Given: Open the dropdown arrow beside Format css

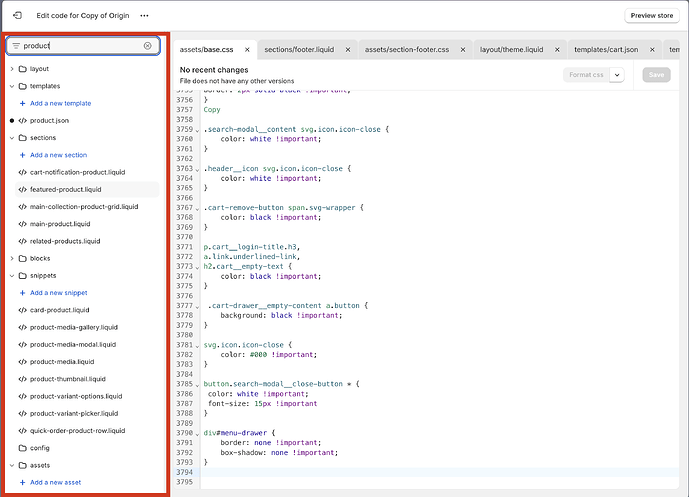Looking at the screenshot, I should click(x=617, y=74).
